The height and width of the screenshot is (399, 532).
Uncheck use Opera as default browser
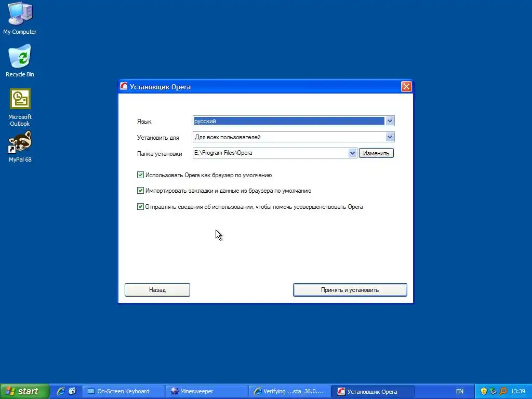(x=140, y=175)
